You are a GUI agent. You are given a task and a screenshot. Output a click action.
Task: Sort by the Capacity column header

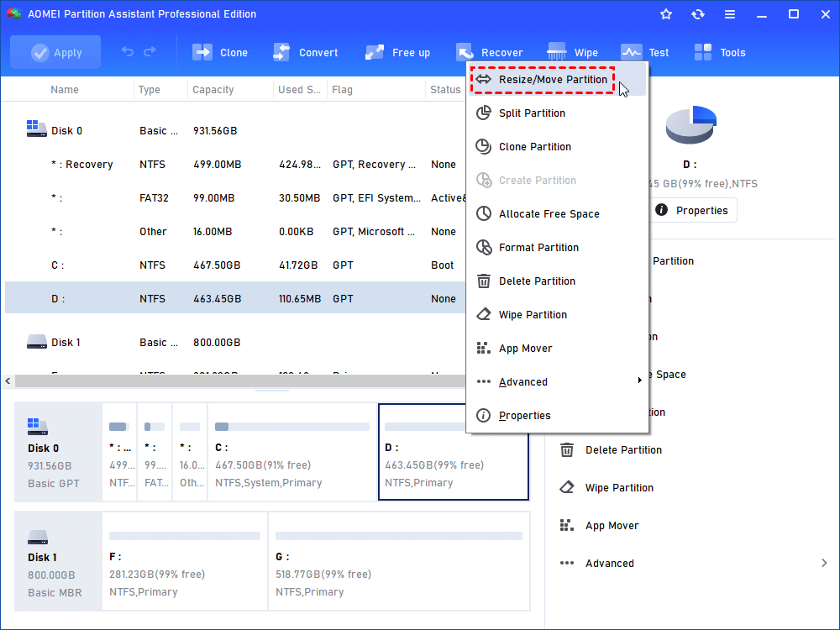click(x=213, y=90)
